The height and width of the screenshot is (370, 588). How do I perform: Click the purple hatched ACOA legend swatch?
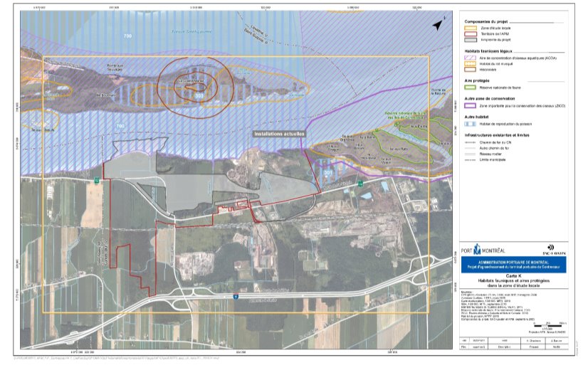471,58
